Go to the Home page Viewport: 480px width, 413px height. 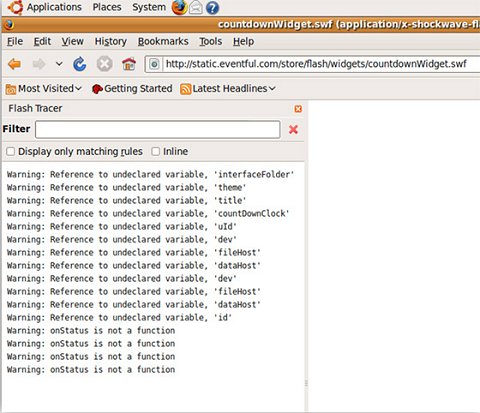click(129, 64)
